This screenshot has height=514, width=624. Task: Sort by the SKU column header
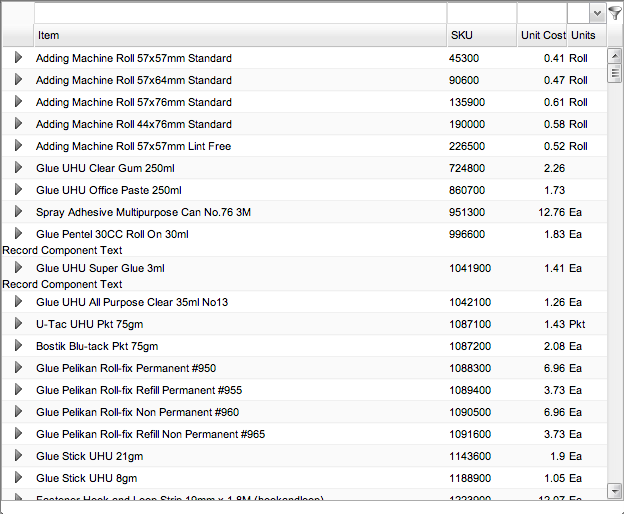[481, 35]
